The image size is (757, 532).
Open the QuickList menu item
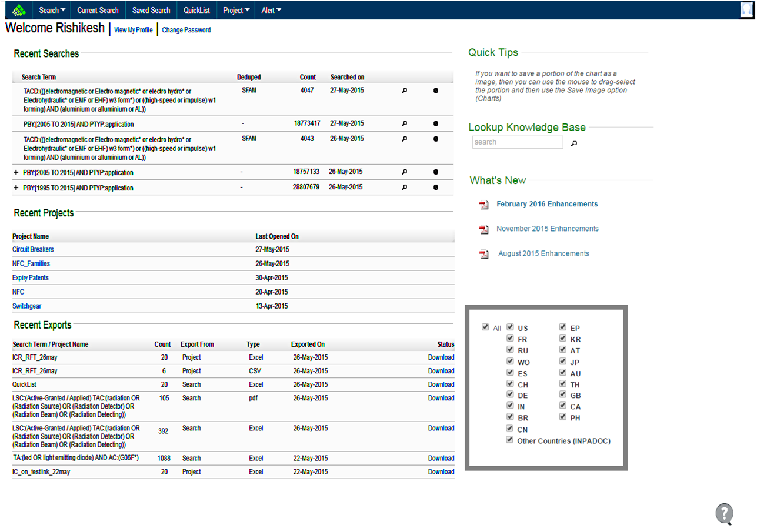(196, 10)
